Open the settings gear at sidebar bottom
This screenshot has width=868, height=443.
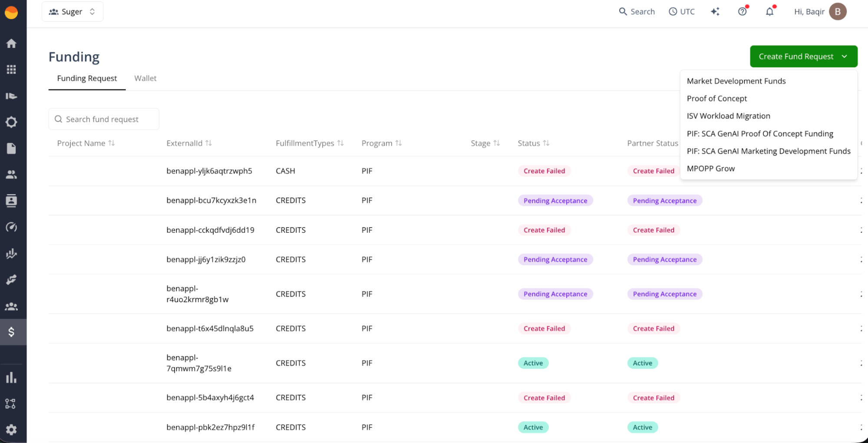11,430
